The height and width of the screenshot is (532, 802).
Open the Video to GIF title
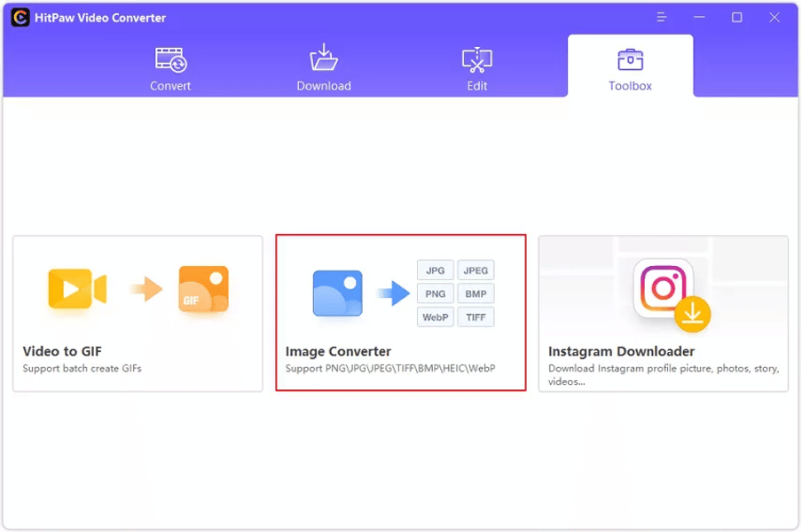[x=62, y=351]
